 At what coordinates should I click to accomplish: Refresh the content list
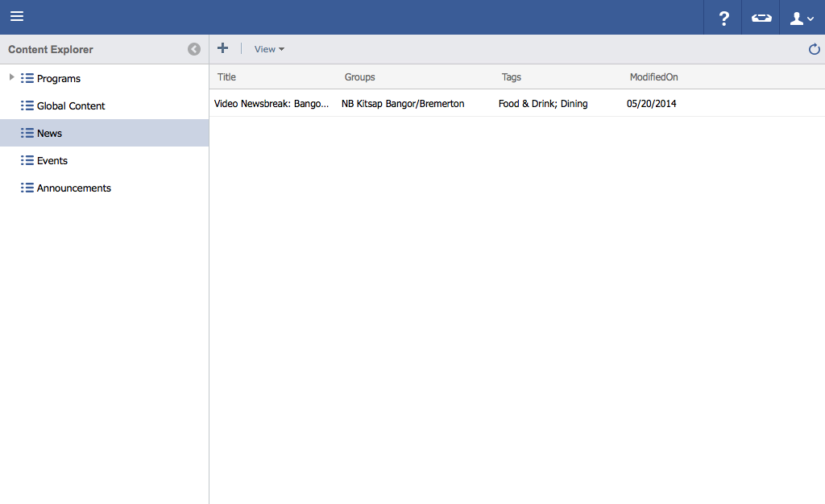(814, 50)
